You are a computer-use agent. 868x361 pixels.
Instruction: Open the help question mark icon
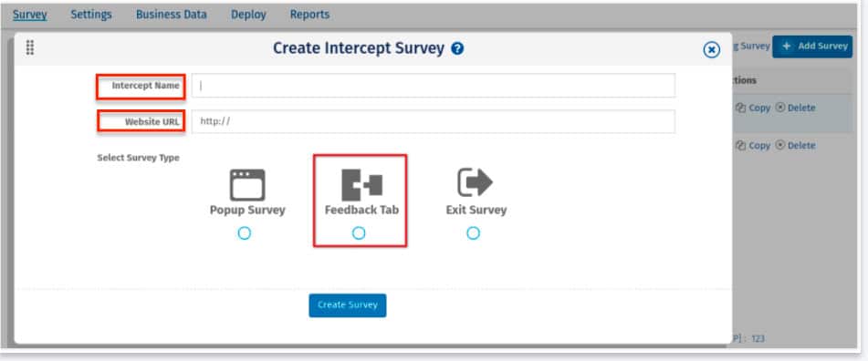coord(457,48)
